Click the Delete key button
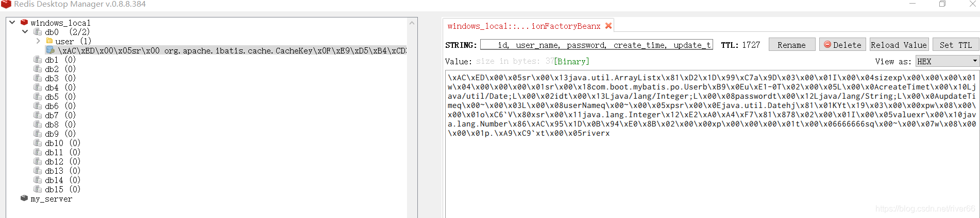This screenshot has width=980, height=218. tap(842, 45)
